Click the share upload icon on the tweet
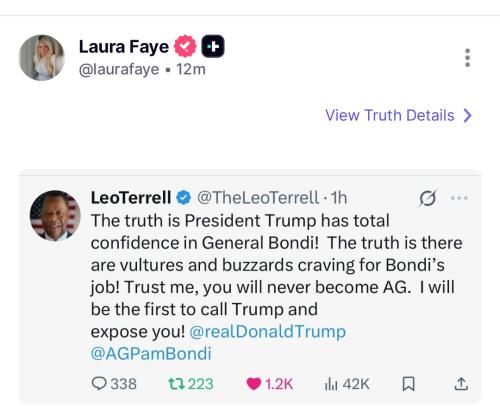Image resolution: width=500 pixels, height=419 pixels. 461,384
